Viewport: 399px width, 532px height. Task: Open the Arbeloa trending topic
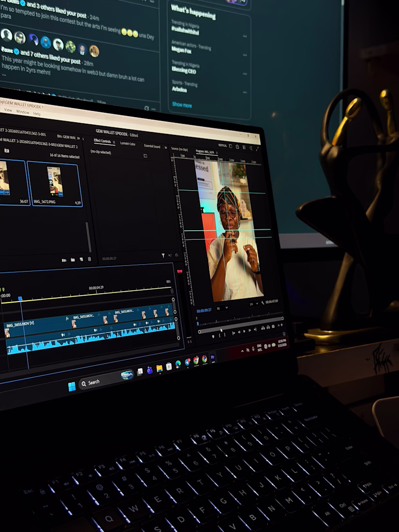coord(179,89)
